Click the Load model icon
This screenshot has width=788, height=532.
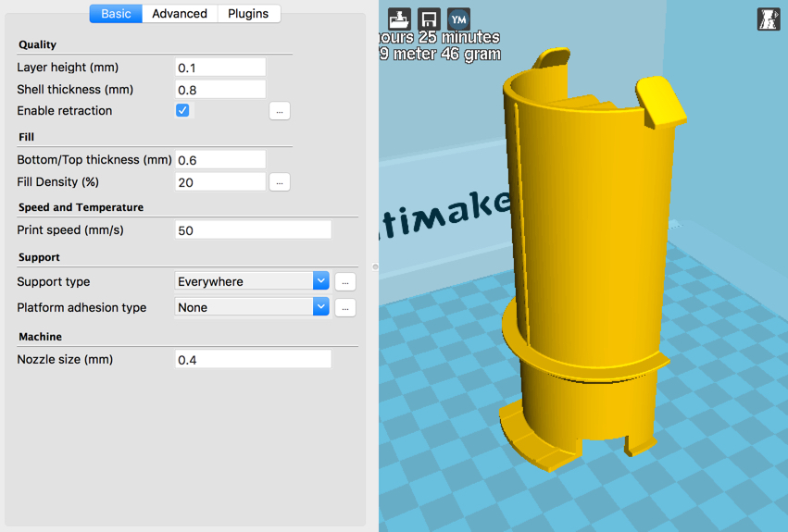399,19
